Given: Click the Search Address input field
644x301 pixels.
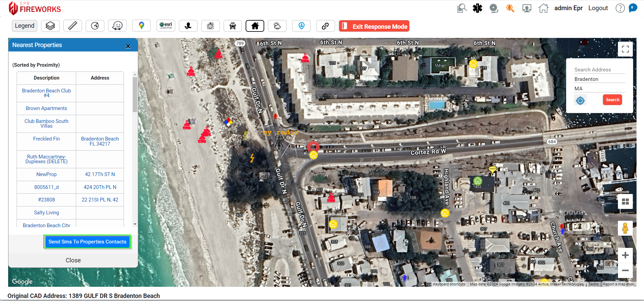Looking at the screenshot, I should point(599,70).
